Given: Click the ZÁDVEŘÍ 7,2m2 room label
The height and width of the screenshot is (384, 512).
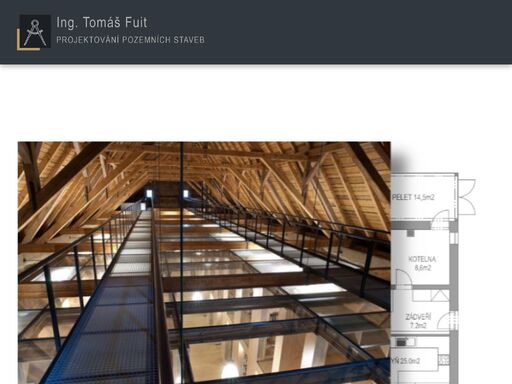Looking at the screenshot, I should point(418,321).
